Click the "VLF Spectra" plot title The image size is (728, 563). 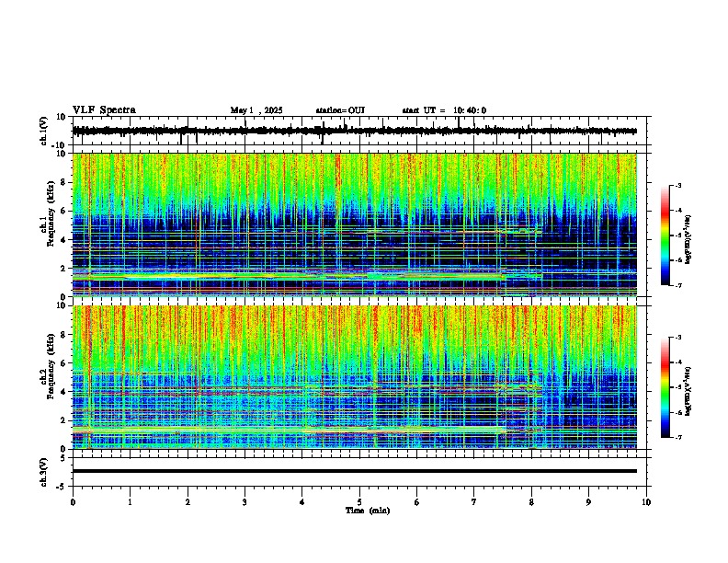tap(104, 109)
